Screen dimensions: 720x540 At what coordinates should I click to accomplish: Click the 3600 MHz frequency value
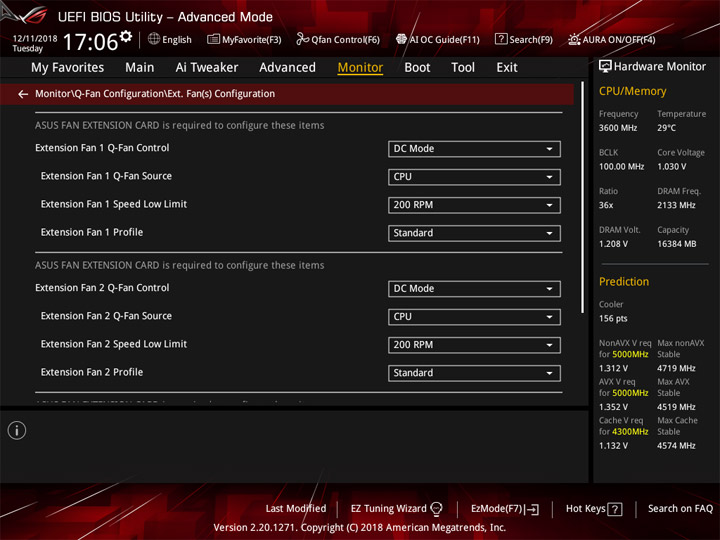[x=618, y=128]
